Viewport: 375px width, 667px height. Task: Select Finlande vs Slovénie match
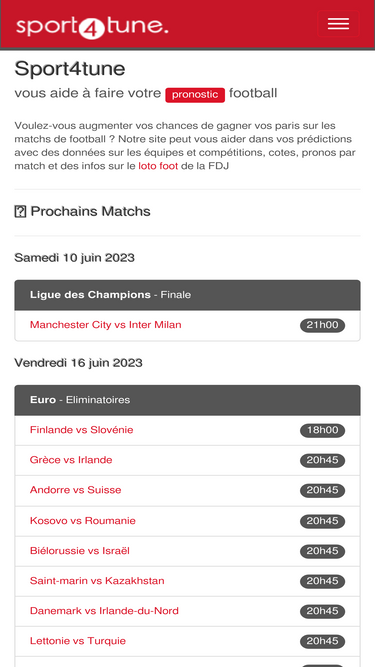(x=81, y=430)
